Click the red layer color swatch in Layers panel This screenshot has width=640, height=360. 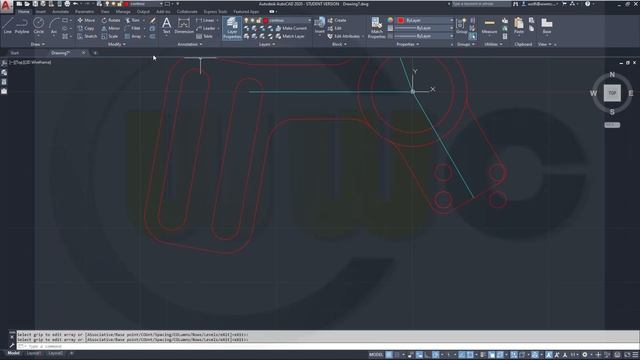coord(266,20)
